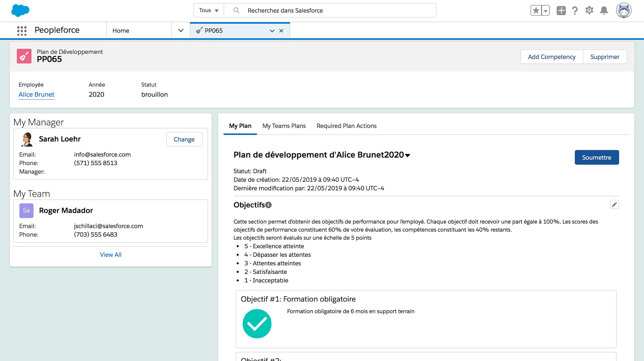The image size is (644, 361).
Task: Click the green checkmark for Objectif #1
Action: [x=257, y=324]
